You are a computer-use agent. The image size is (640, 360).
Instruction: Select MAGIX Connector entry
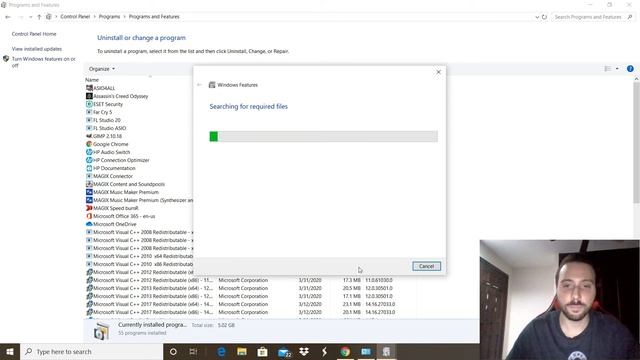113,176
